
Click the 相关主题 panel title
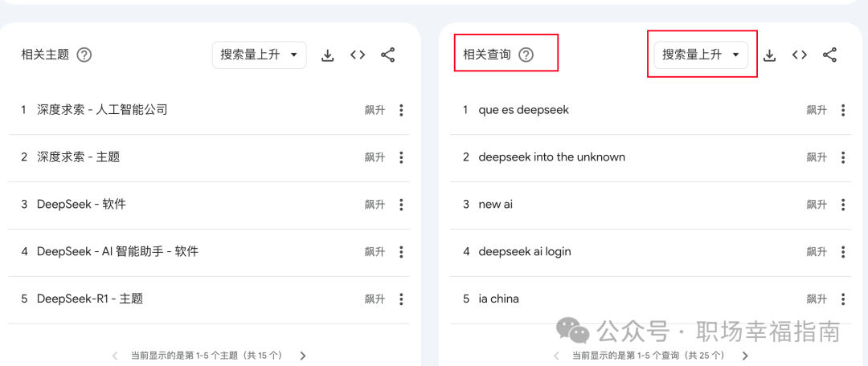coord(45,55)
